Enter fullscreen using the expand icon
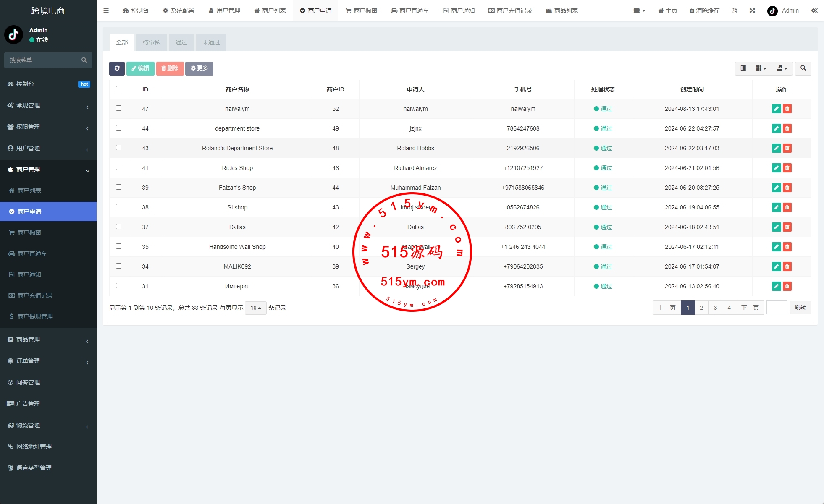 pos(752,10)
